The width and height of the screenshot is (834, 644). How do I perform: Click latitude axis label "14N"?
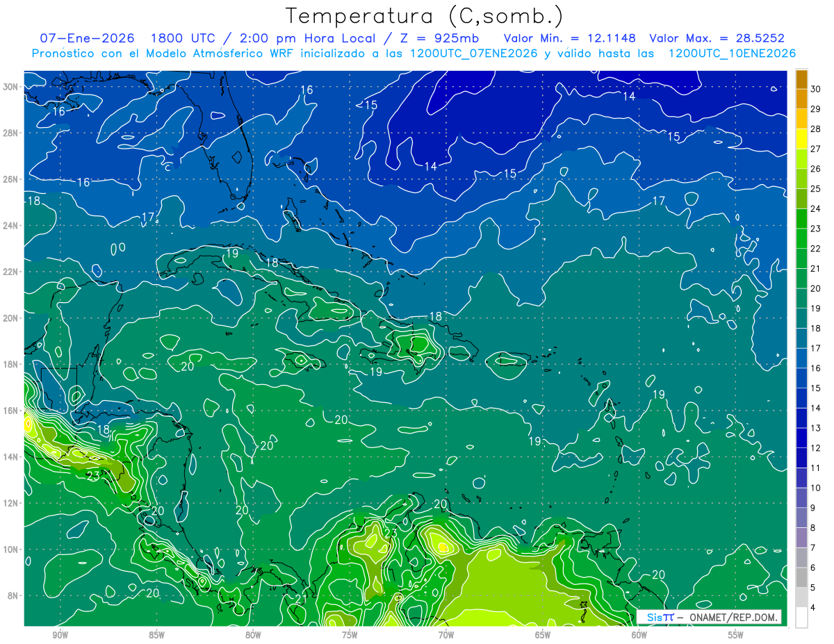pos(10,456)
